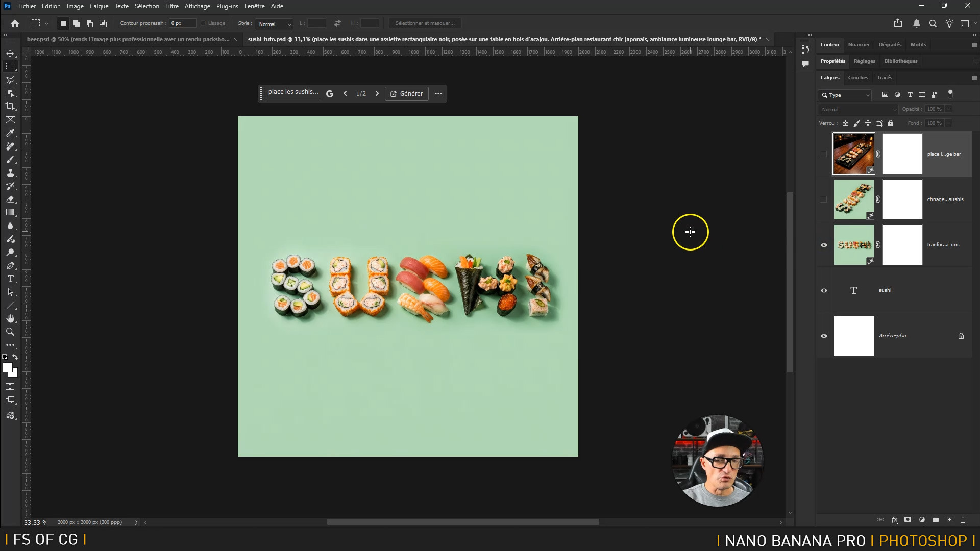This screenshot has width=980, height=551.
Task: Select the Horizontal Type tool
Action: coord(10,279)
